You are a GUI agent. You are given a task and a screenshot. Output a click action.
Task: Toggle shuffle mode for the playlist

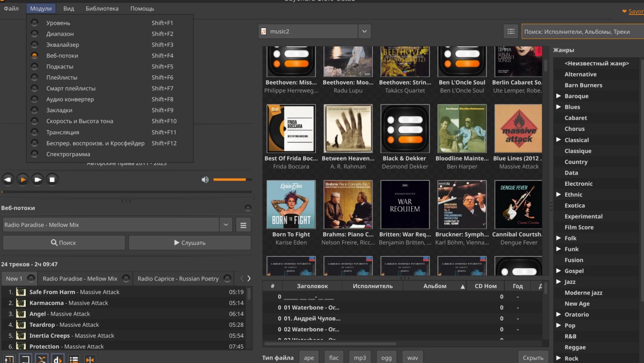41,358
